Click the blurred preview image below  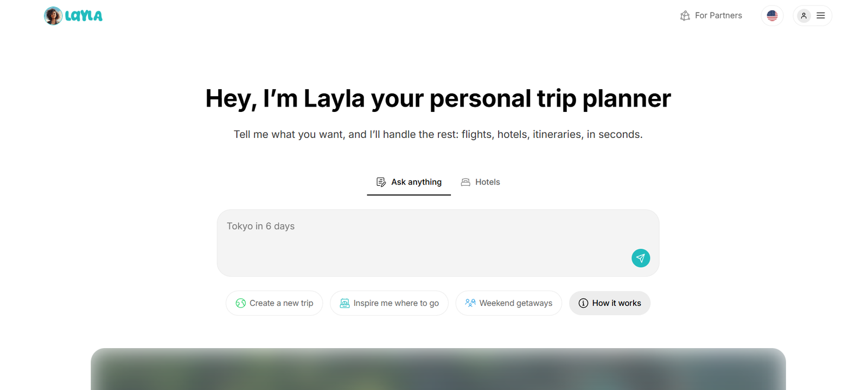pos(438,369)
